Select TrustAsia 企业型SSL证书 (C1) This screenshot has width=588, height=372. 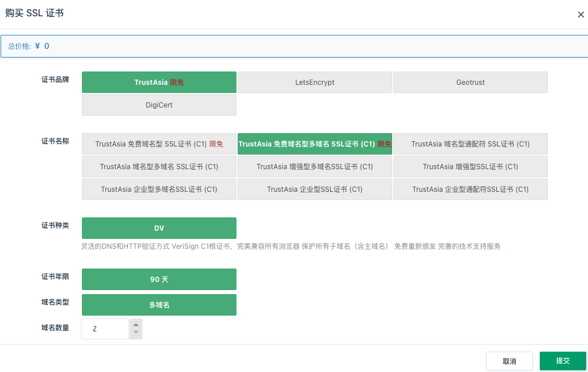click(x=314, y=189)
